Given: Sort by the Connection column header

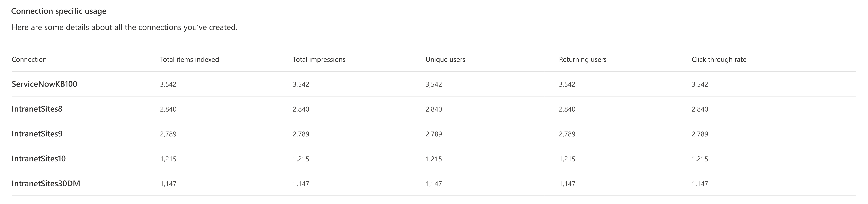Looking at the screenshot, I should [29, 59].
